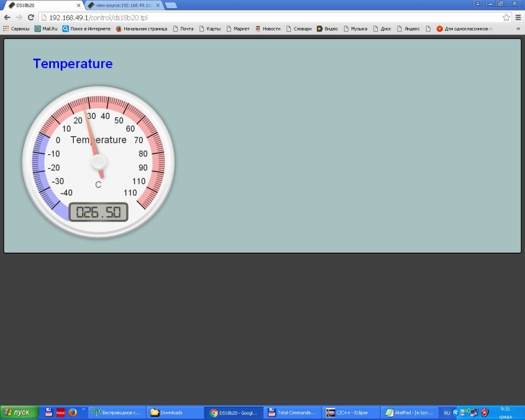The width and height of the screenshot is (525, 420).
Task: Open the Видео bookmark
Action: [328, 29]
